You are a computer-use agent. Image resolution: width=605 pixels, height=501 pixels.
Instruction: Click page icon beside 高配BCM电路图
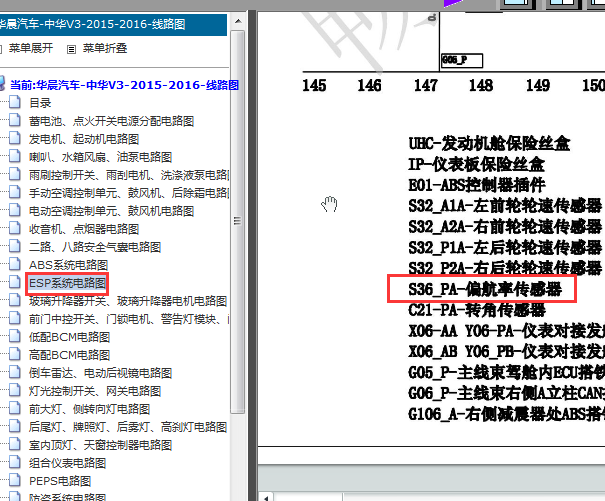tap(15, 354)
